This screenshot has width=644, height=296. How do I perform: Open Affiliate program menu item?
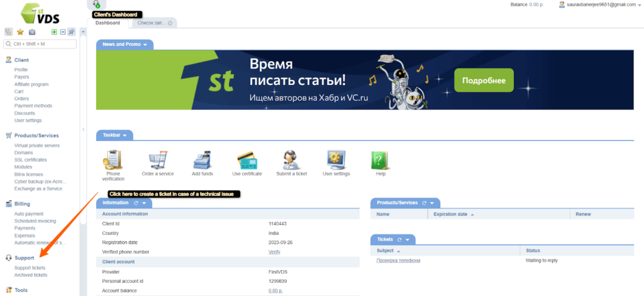[31, 84]
